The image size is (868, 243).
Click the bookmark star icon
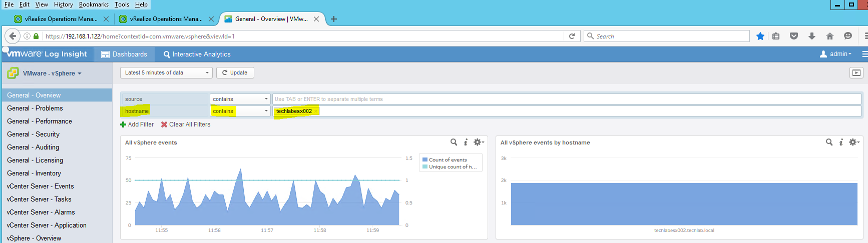pyautogui.click(x=760, y=36)
